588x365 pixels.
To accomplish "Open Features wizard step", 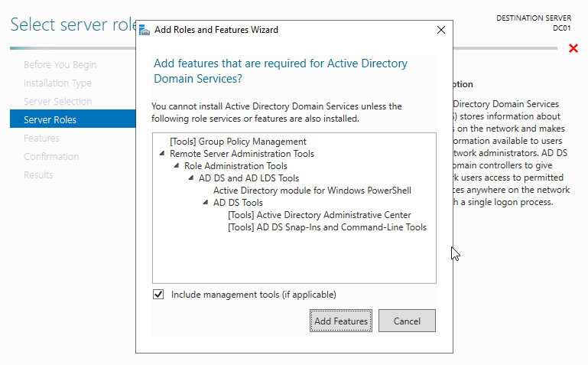I will pos(41,138).
